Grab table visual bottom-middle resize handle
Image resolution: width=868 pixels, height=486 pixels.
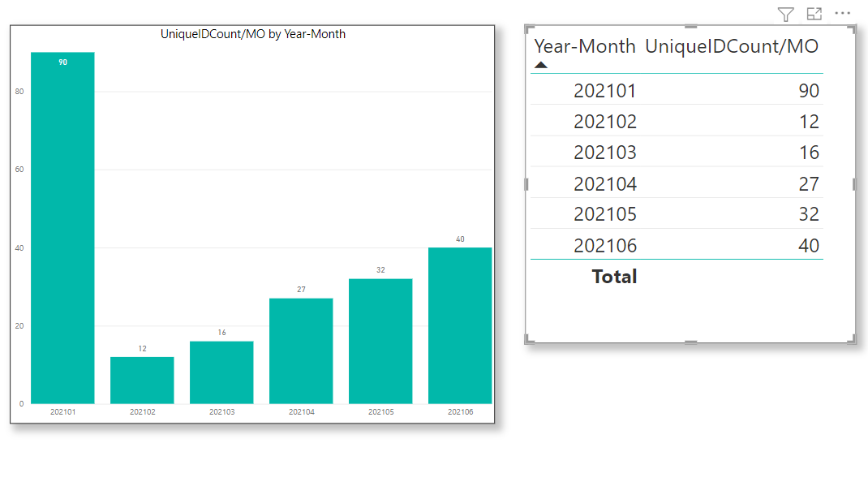690,342
